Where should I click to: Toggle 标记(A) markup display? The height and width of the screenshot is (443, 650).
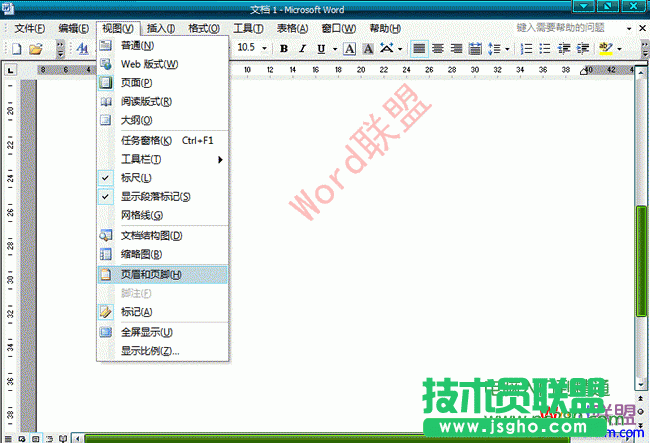click(x=162, y=312)
